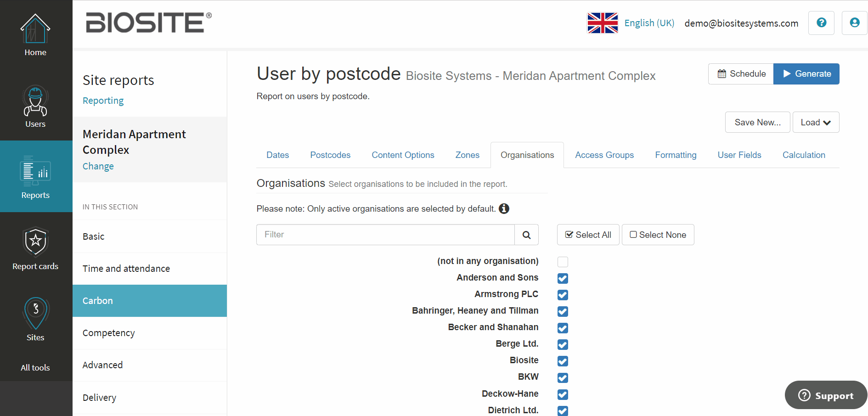This screenshot has width=868, height=416.
Task: Click into the Filter text field
Action: 385,235
